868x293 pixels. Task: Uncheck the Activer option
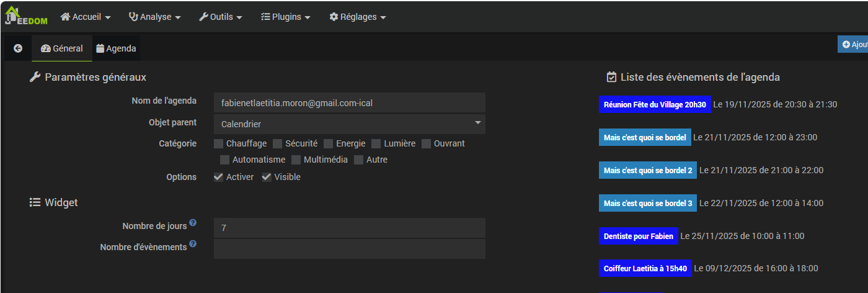[219, 177]
